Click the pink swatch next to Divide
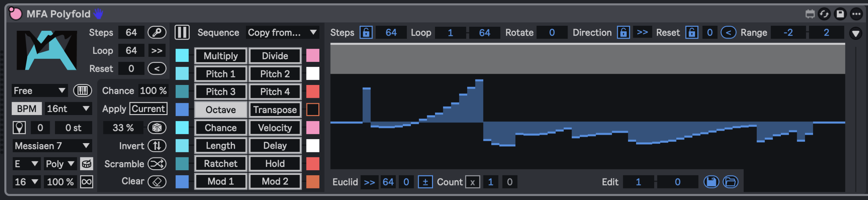The height and width of the screenshot is (200, 868). 313,55
